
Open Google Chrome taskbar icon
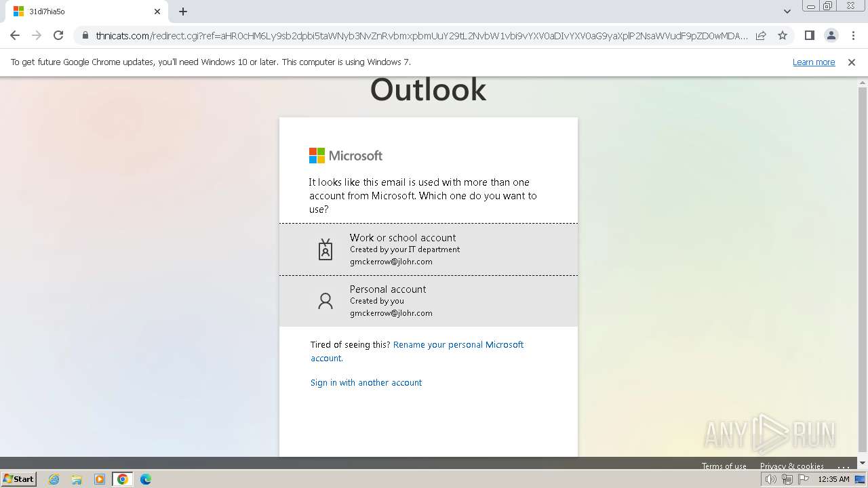[123, 479]
